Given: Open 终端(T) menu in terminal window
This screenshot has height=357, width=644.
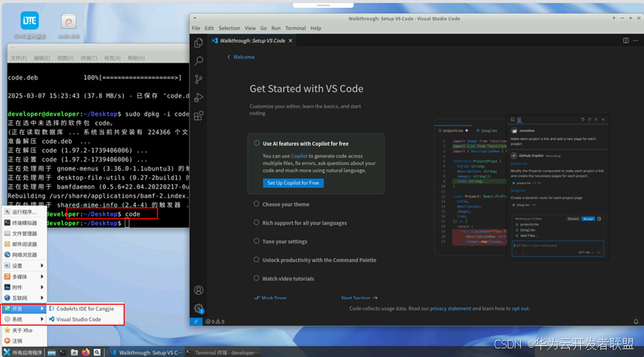Looking at the screenshot, I should (89, 58).
